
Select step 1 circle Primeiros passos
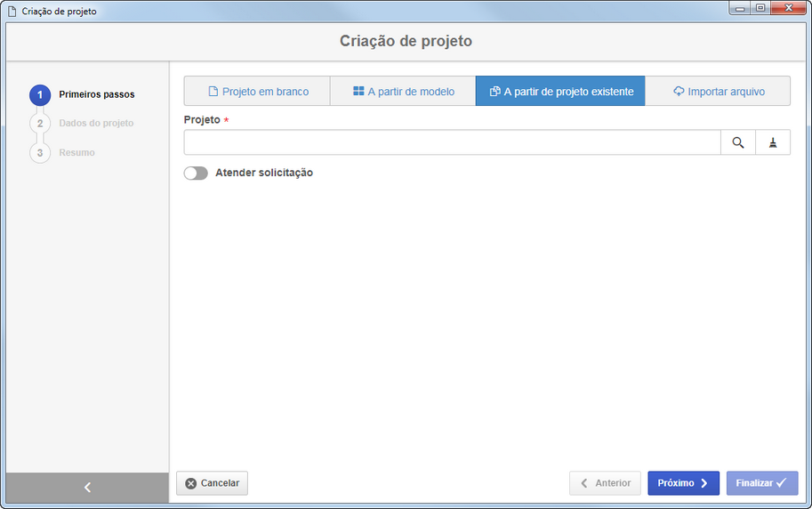(40, 95)
